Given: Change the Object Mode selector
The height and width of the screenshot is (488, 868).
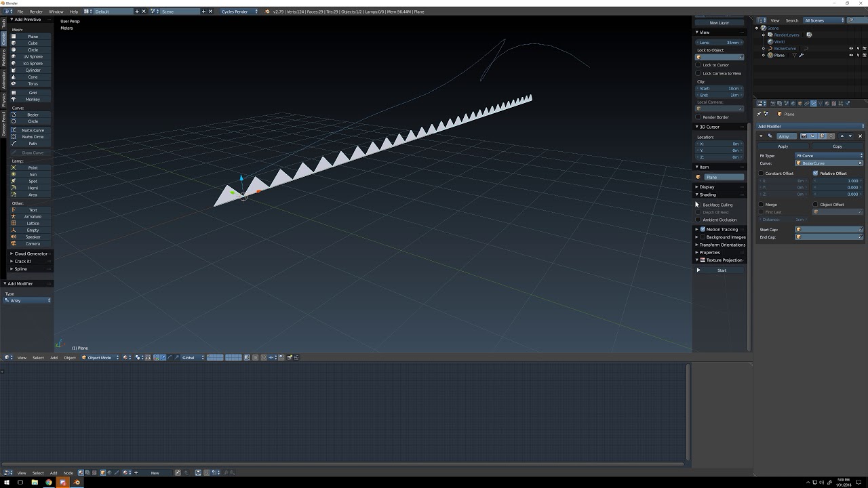Looking at the screenshot, I should (100, 358).
